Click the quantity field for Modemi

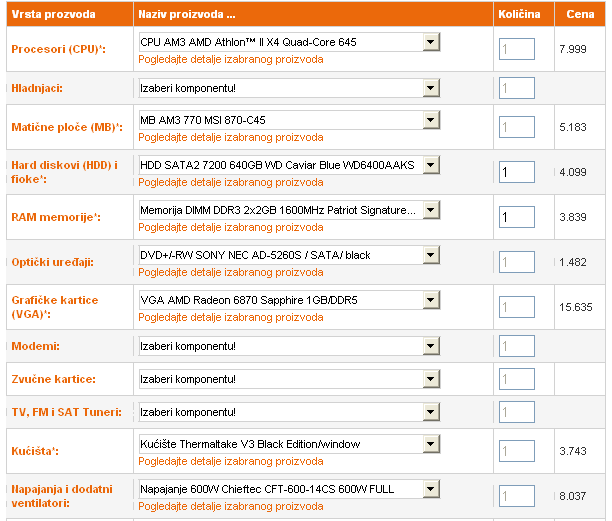(x=517, y=346)
